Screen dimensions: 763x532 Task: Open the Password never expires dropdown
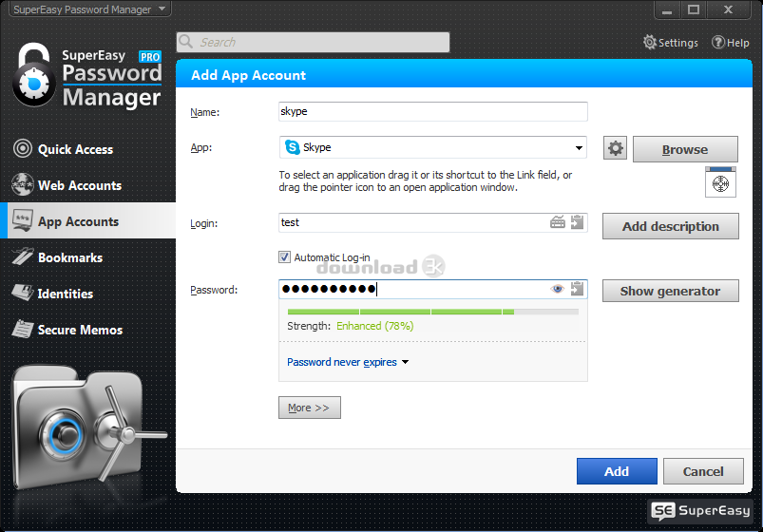[348, 362]
